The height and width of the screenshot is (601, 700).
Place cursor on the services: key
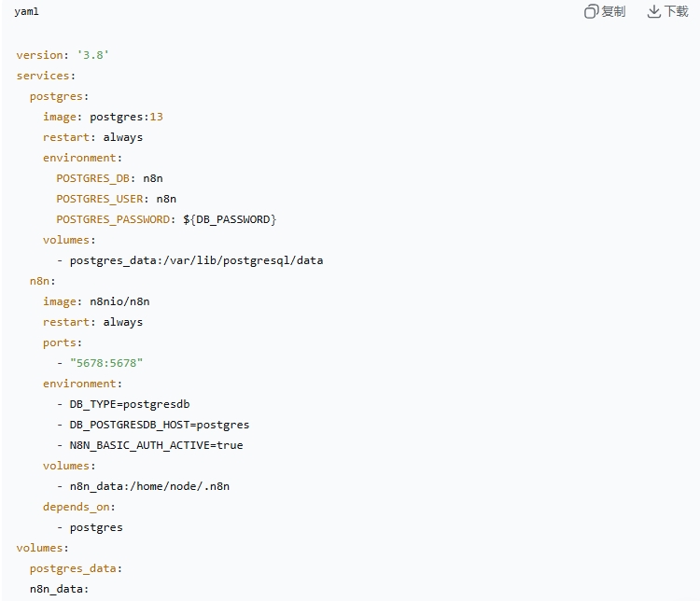point(45,76)
